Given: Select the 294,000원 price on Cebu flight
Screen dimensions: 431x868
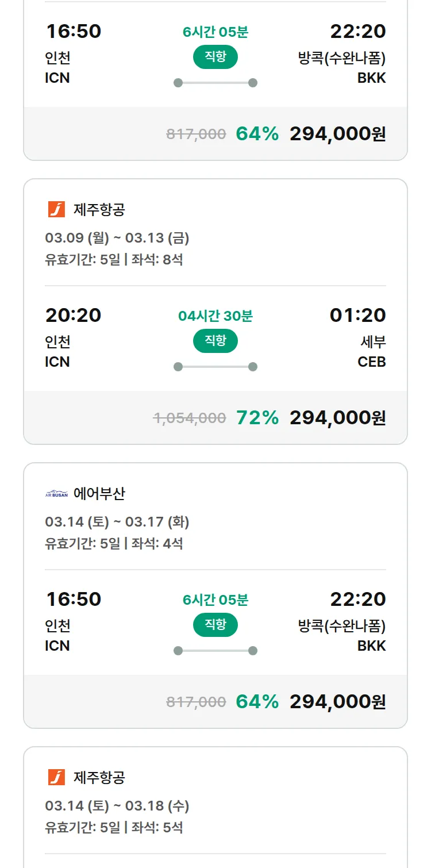Looking at the screenshot, I should (x=337, y=418).
